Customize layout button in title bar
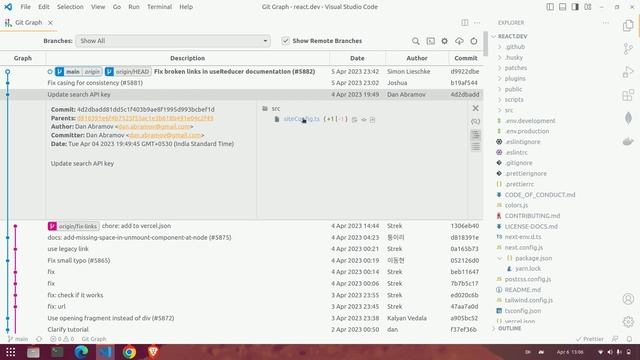 click(588, 7)
